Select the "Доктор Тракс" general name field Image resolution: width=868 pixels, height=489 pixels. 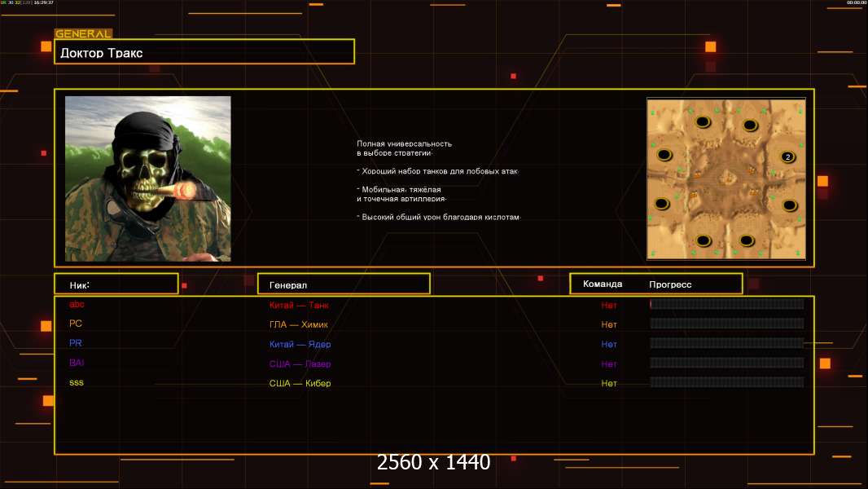tap(204, 52)
